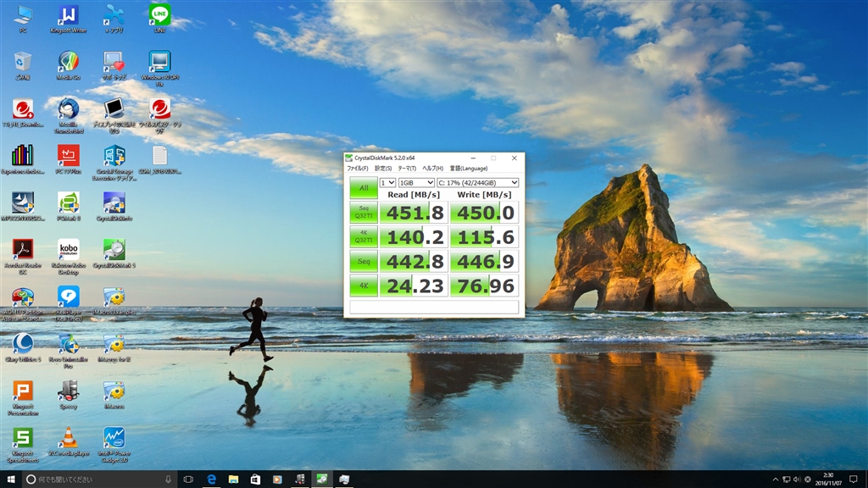Open the Store from the taskbar
The height and width of the screenshot is (488, 868).
(255, 480)
